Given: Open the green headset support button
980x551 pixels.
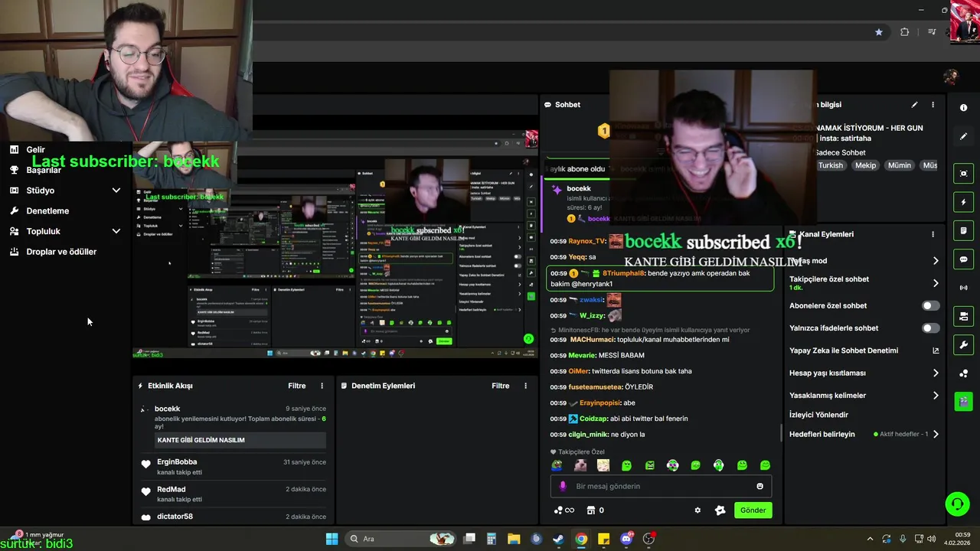Looking at the screenshot, I should point(957,504).
